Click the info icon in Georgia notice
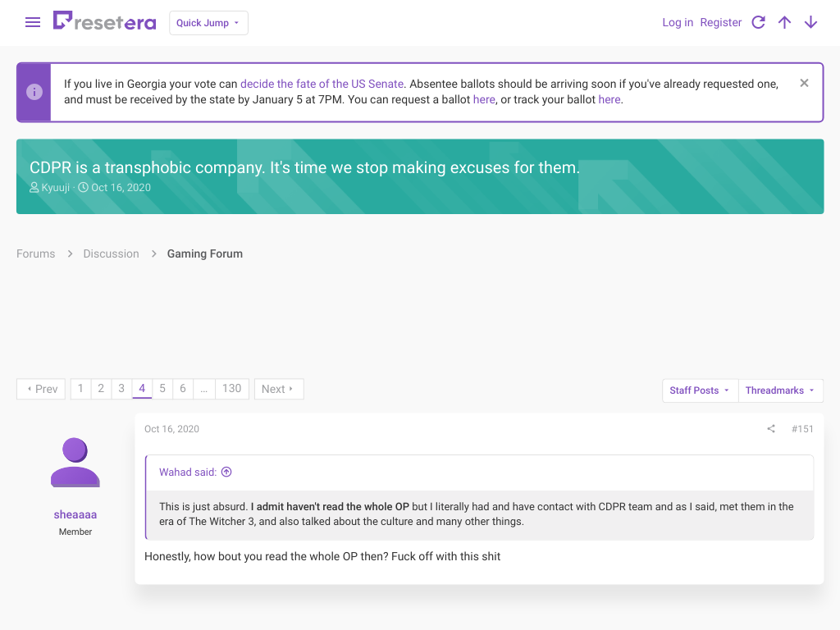The width and height of the screenshot is (840, 630). (34, 92)
